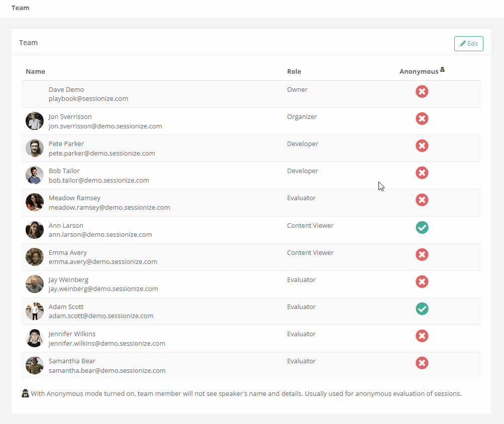This screenshot has width=504, height=424.
Task: Click Bob Tailor's anonymous status icon
Action: point(422,173)
